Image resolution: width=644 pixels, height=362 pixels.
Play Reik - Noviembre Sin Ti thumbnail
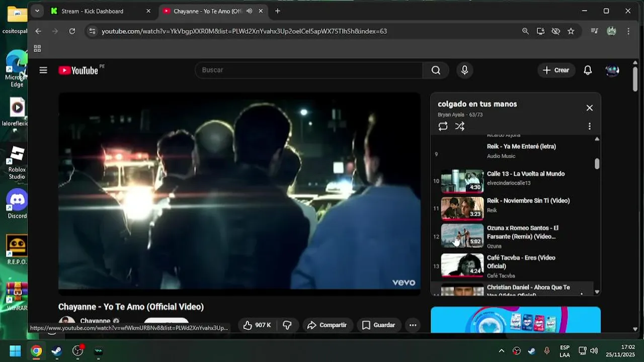click(x=462, y=208)
